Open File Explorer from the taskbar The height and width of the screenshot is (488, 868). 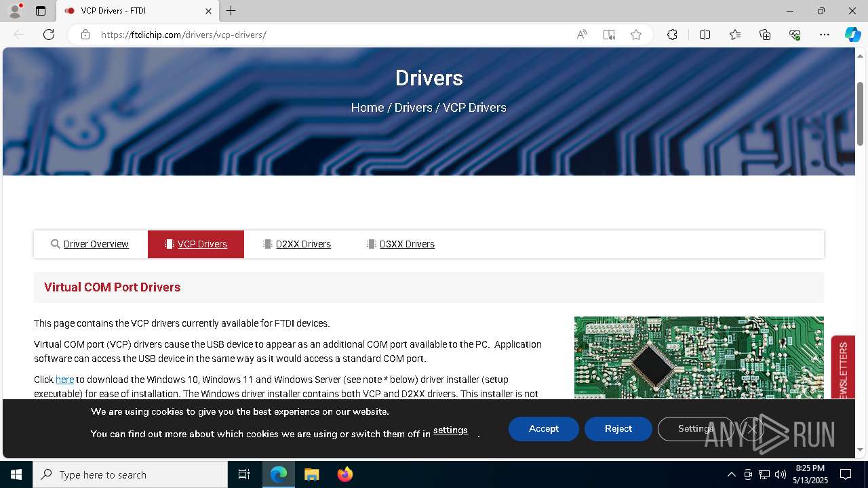311,474
